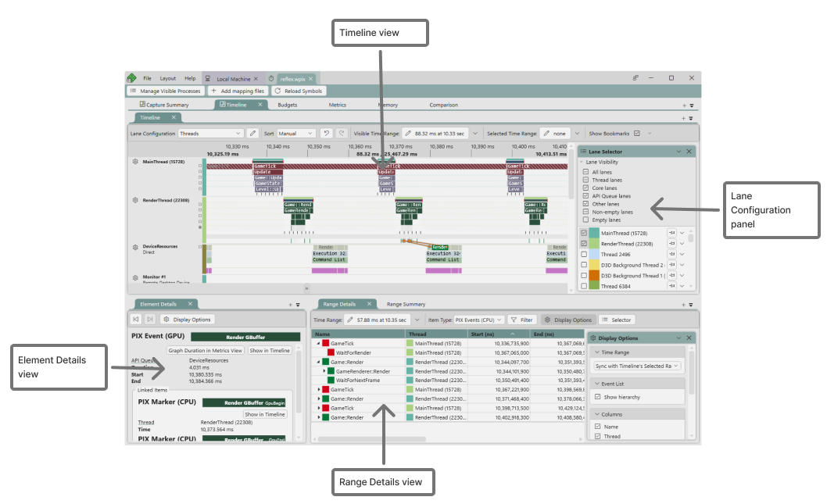This screenshot has width=827, height=504.
Task: Enable the Empty lanes checkbox
Action: point(585,220)
